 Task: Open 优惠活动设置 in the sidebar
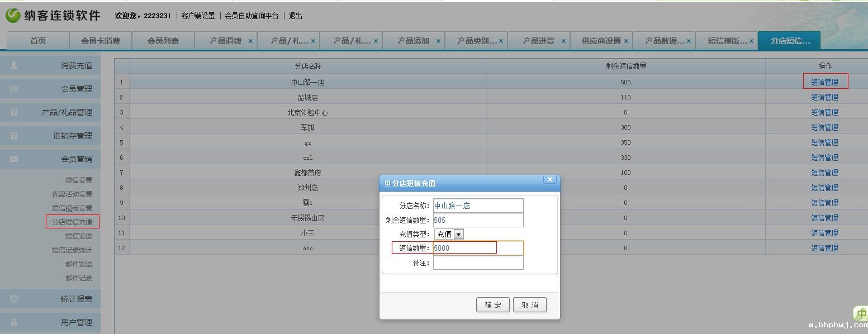point(72,194)
